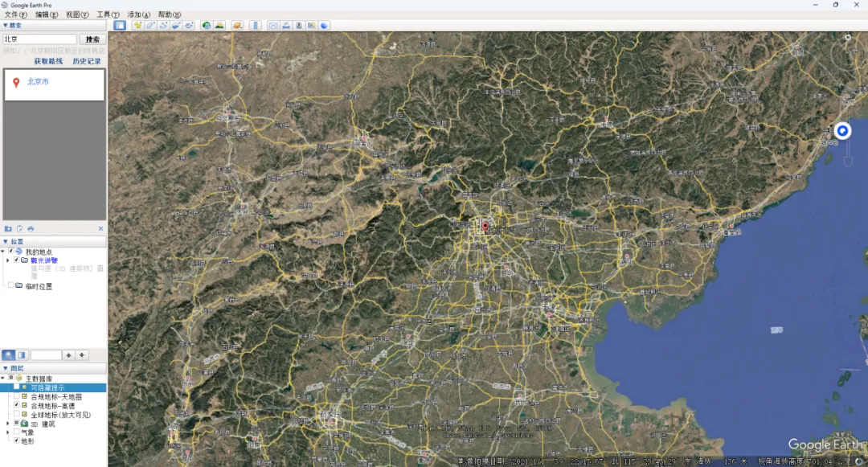Enable the 气象 weather layer checkbox
Viewport: 868px width, 467px height.
pos(17,432)
